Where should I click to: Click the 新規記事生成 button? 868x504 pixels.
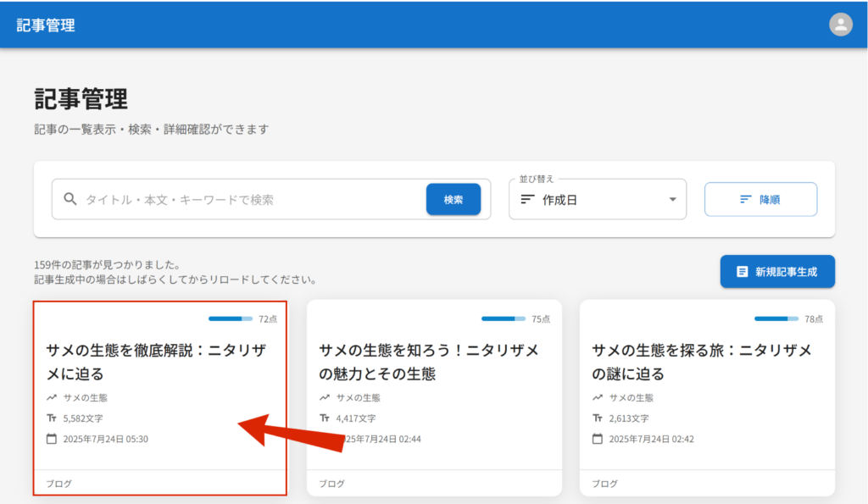click(777, 272)
